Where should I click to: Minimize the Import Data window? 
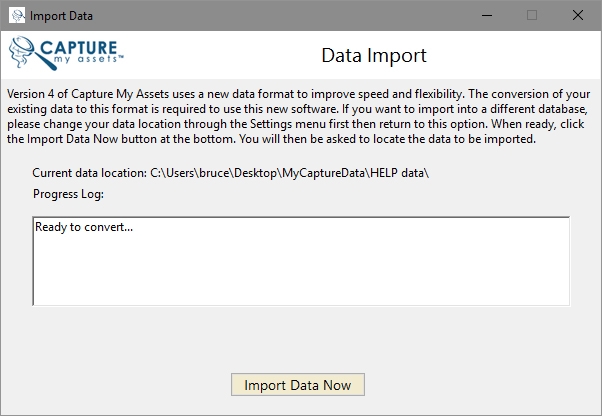click(486, 16)
